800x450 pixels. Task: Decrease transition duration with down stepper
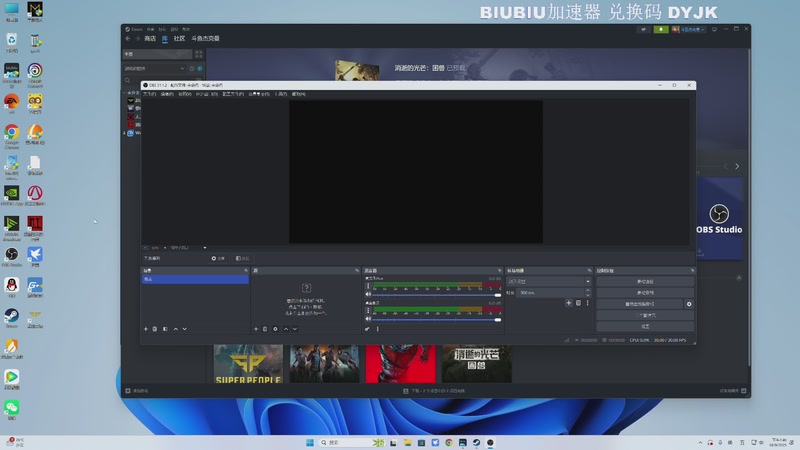pyautogui.click(x=588, y=295)
